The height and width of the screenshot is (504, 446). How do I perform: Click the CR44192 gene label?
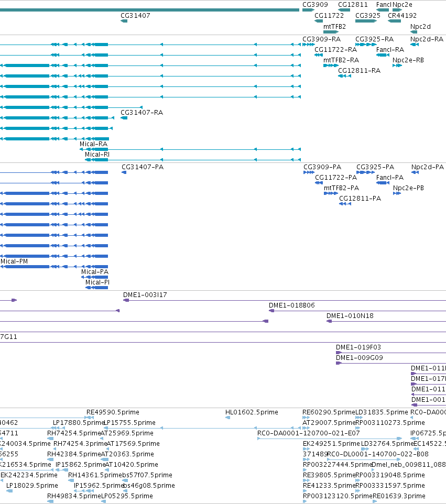[x=402, y=16]
